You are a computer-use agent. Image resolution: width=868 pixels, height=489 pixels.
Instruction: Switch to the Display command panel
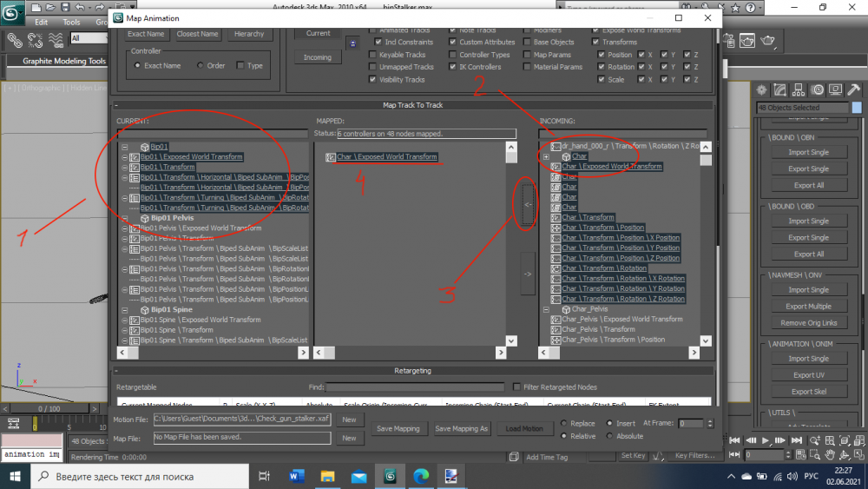click(x=835, y=89)
